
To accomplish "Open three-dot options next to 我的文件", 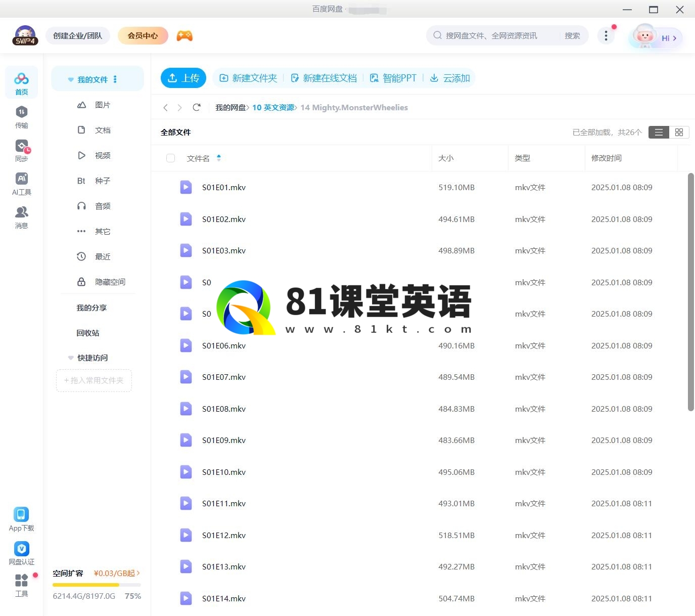I will (x=115, y=79).
